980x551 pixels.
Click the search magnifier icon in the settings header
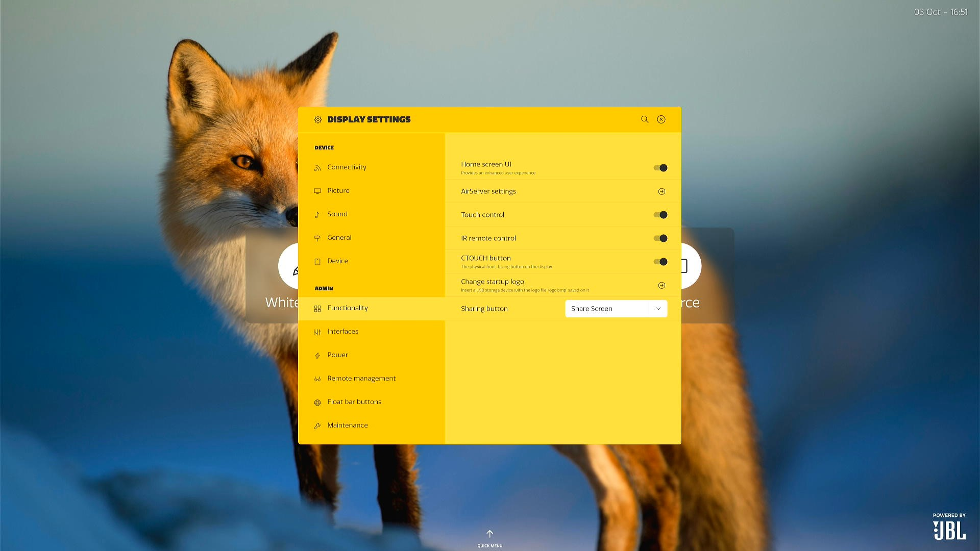click(645, 119)
